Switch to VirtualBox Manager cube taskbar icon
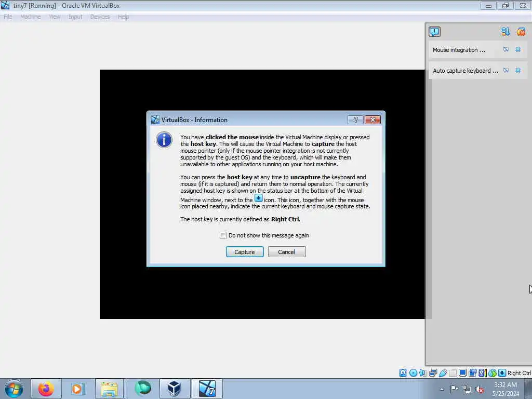This screenshot has height=399, width=532. (x=175, y=389)
